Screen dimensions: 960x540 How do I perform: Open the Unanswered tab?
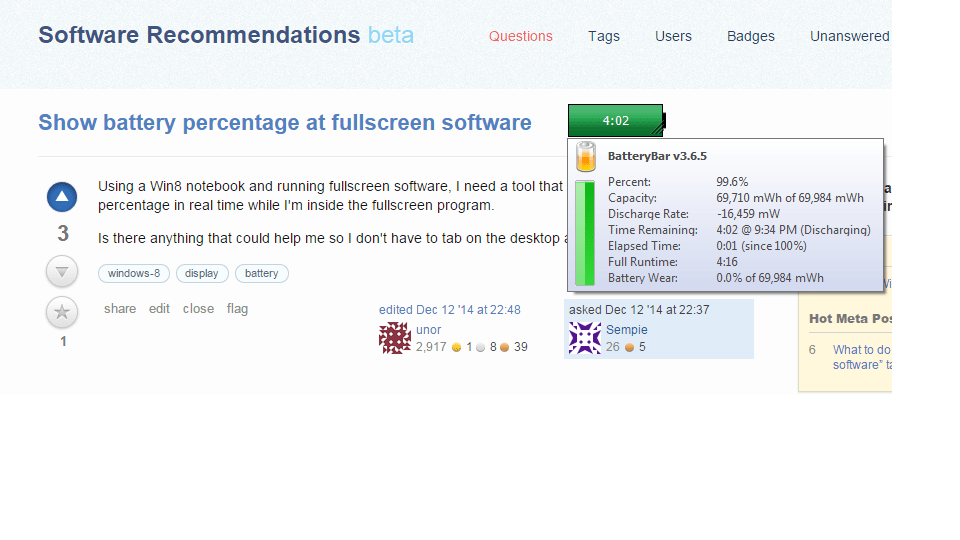click(x=850, y=36)
